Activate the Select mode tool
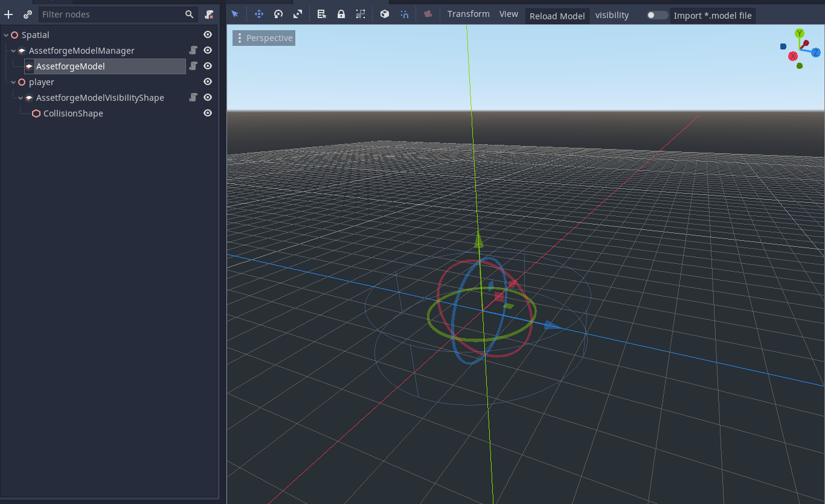The image size is (825, 504). (235, 14)
